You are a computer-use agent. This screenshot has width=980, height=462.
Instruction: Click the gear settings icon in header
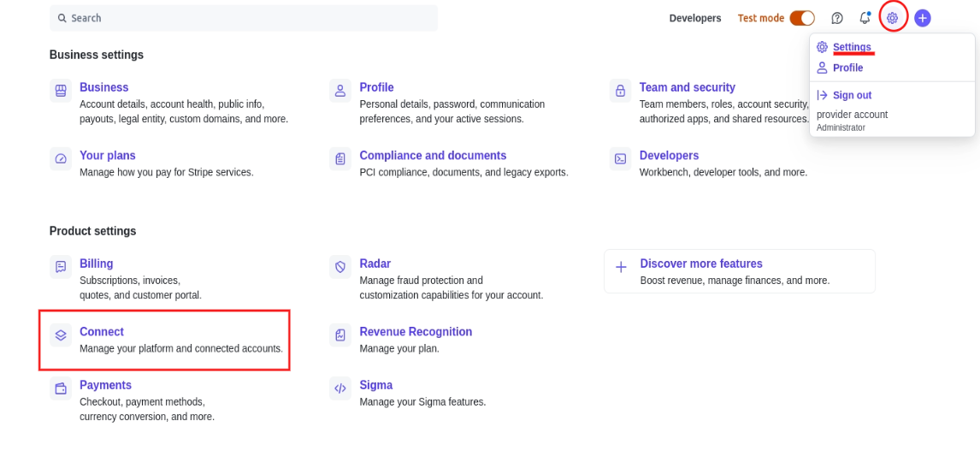[892, 18]
